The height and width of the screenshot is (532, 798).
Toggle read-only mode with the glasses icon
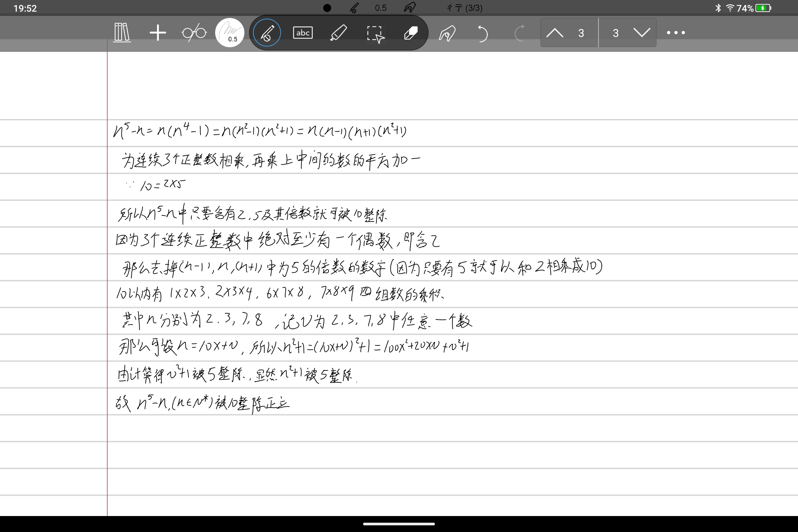194,32
